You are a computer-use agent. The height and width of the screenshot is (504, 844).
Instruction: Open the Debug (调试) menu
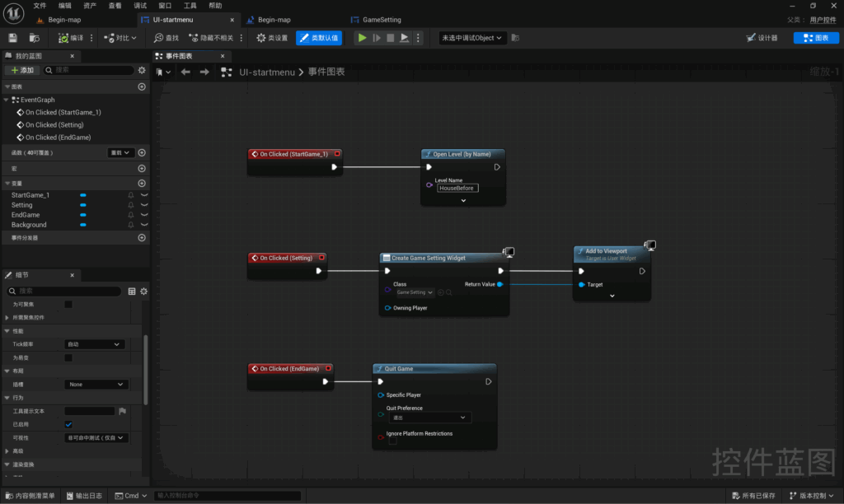click(x=140, y=6)
